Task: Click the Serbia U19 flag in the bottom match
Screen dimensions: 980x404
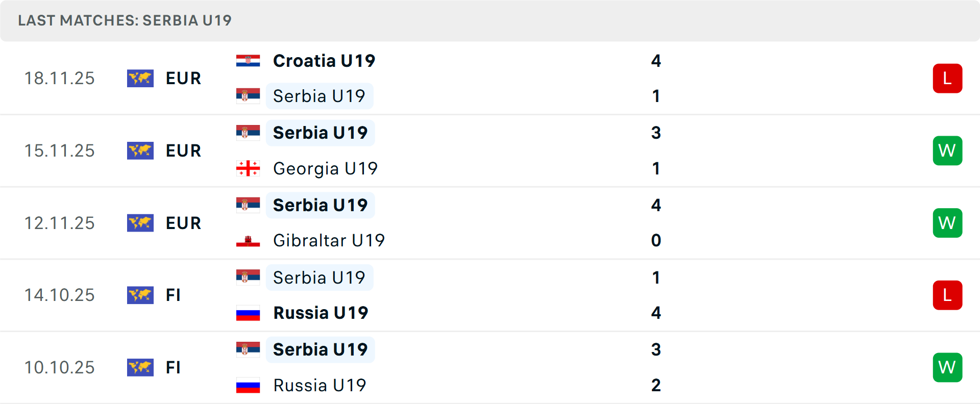Action: coord(249,349)
